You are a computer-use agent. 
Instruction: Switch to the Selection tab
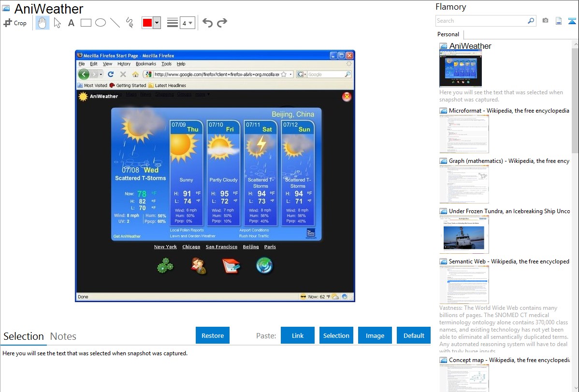click(x=24, y=336)
